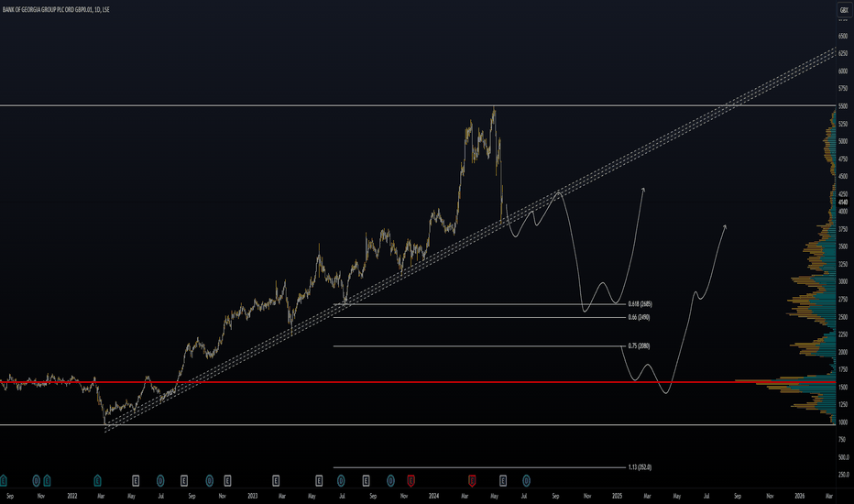
Task: Click the earnings marker just before Sep 2023
Action: 366,480
